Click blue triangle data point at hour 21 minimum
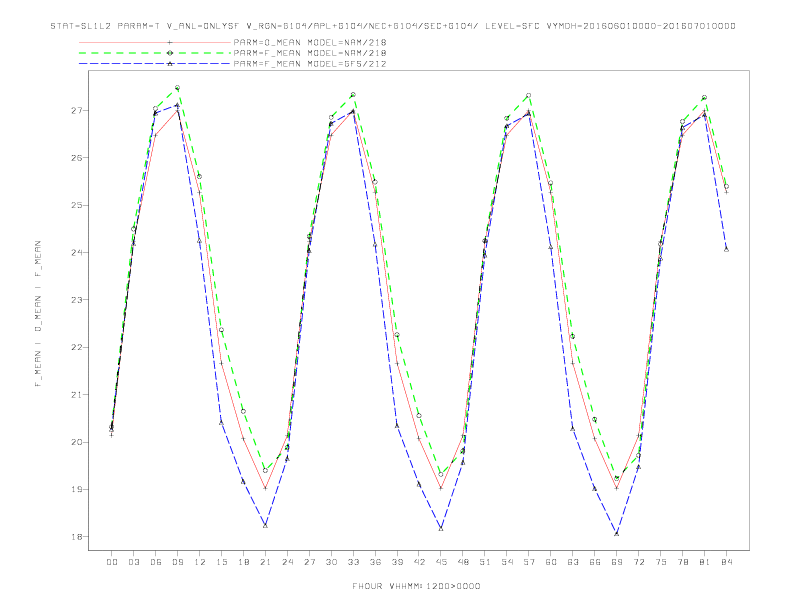The width and height of the screenshot is (792, 612). pyautogui.click(x=265, y=526)
